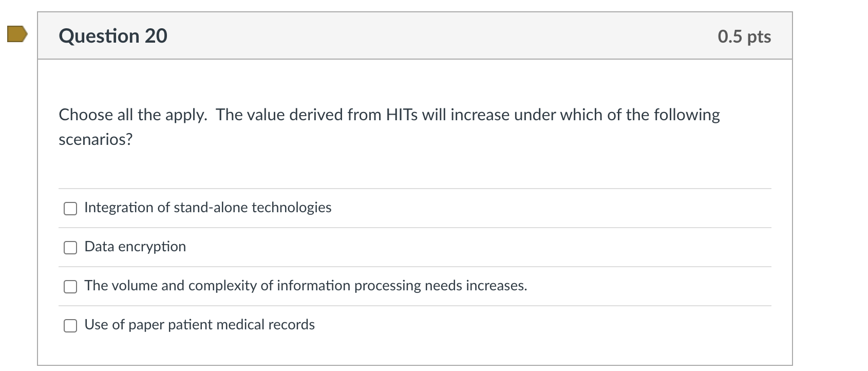Image resolution: width=868 pixels, height=371 pixels.
Task: Click the 'Question 20' header text
Action: (114, 35)
